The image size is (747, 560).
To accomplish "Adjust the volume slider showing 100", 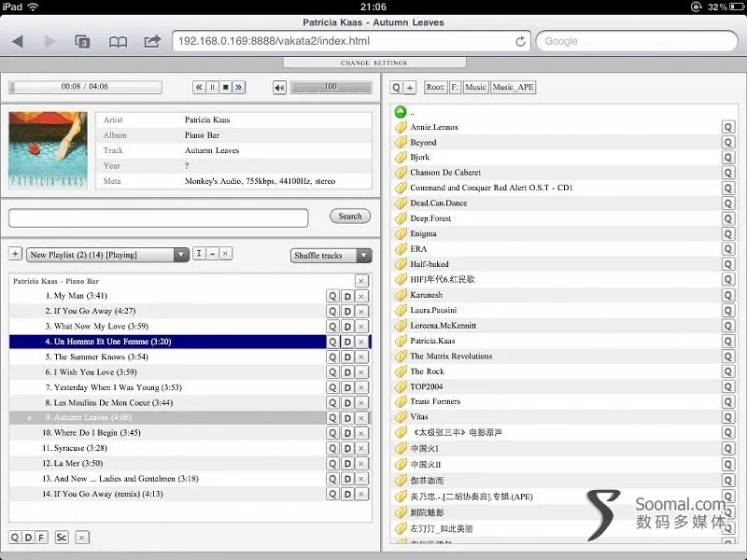I will coord(331,87).
